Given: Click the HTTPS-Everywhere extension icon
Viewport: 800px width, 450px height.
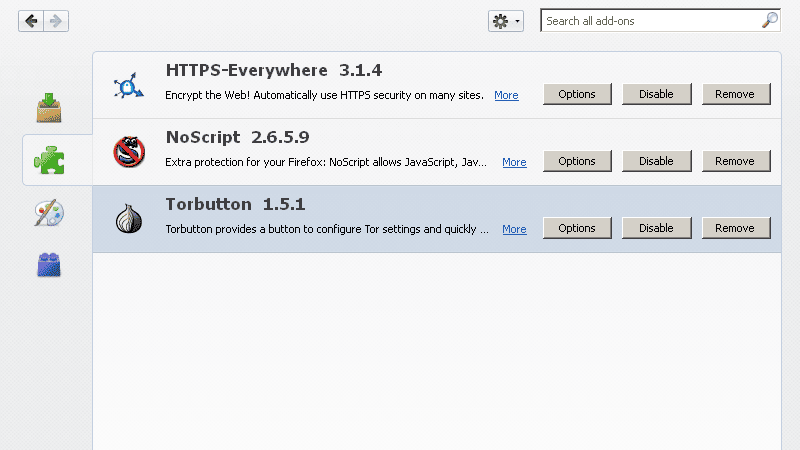Looking at the screenshot, I should [x=129, y=87].
